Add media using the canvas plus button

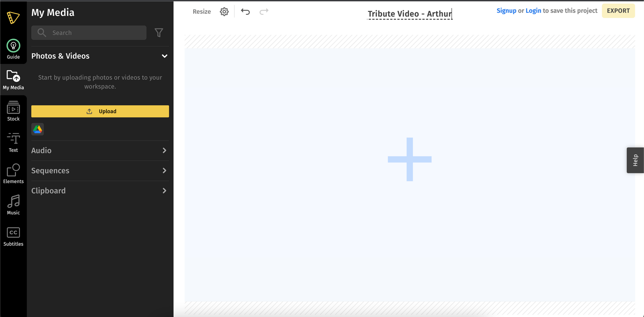pyautogui.click(x=410, y=159)
